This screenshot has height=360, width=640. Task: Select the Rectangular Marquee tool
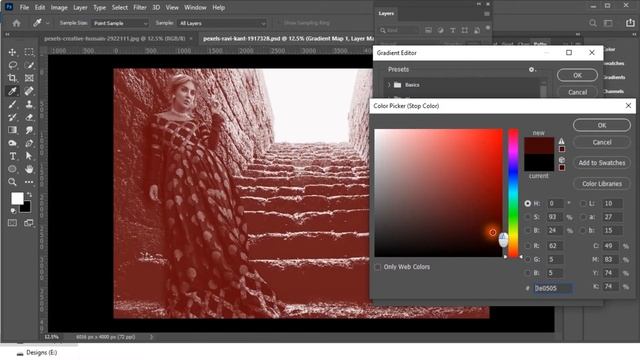coord(29,52)
